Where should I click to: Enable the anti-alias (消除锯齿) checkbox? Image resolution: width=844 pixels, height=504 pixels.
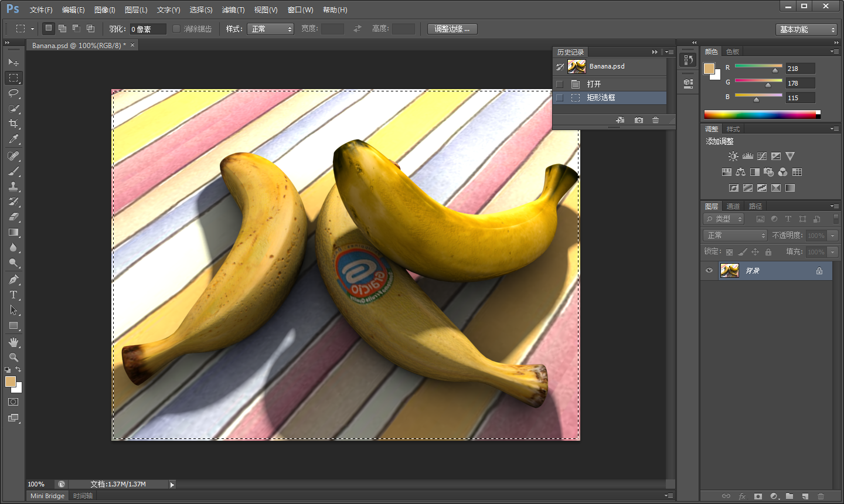176,29
